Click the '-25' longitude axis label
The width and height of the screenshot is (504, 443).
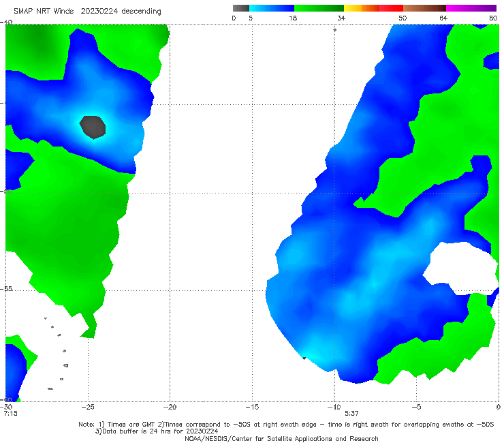click(88, 407)
